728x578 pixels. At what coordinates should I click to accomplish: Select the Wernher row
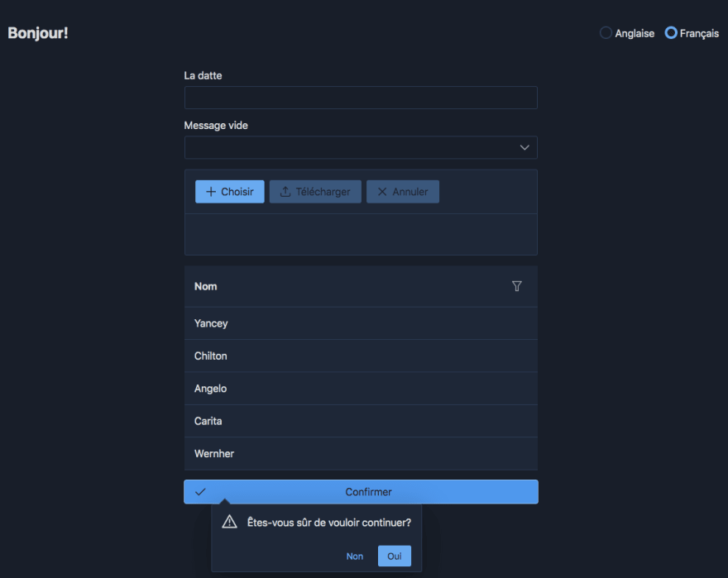tap(361, 454)
